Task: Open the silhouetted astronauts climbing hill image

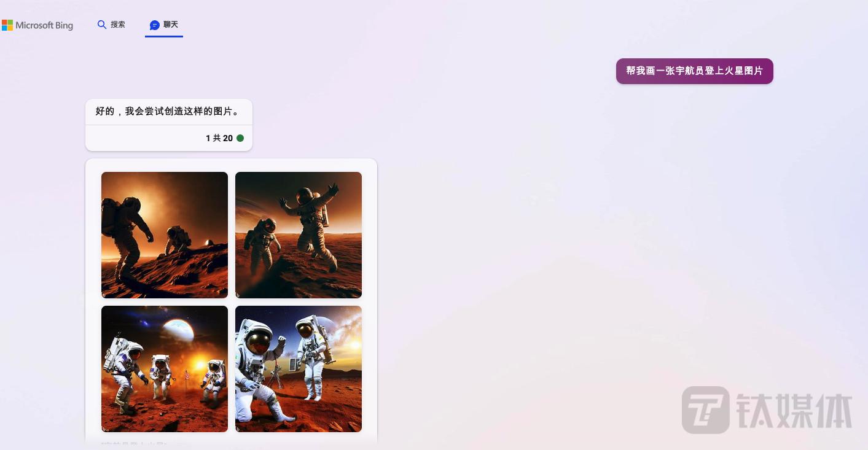Action: [x=165, y=235]
